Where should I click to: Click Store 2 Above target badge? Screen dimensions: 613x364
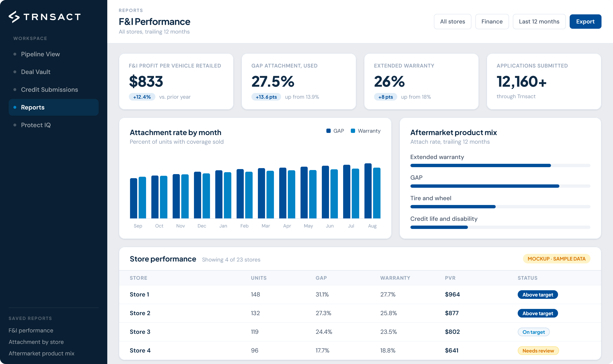tap(538, 313)
